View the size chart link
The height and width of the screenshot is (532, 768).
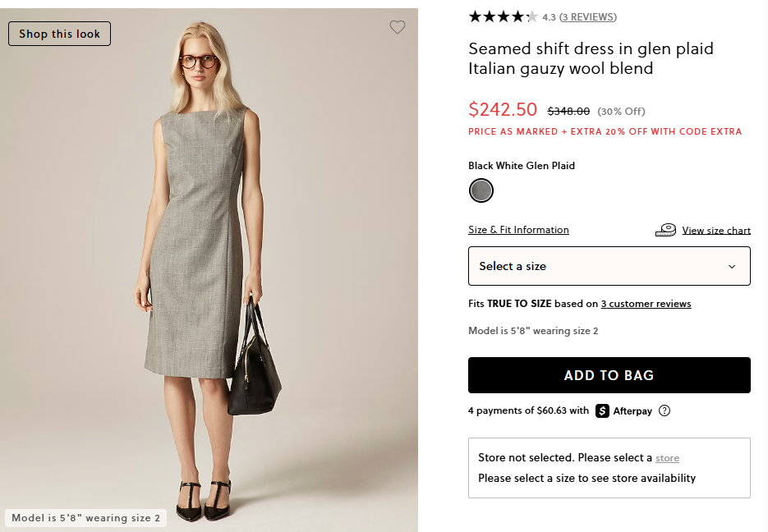tap(716, 231)
